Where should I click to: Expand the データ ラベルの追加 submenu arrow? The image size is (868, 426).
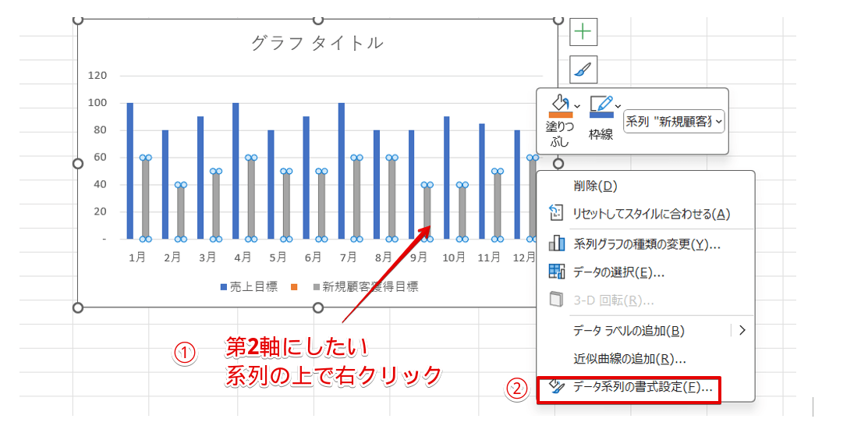pos(742,330)
